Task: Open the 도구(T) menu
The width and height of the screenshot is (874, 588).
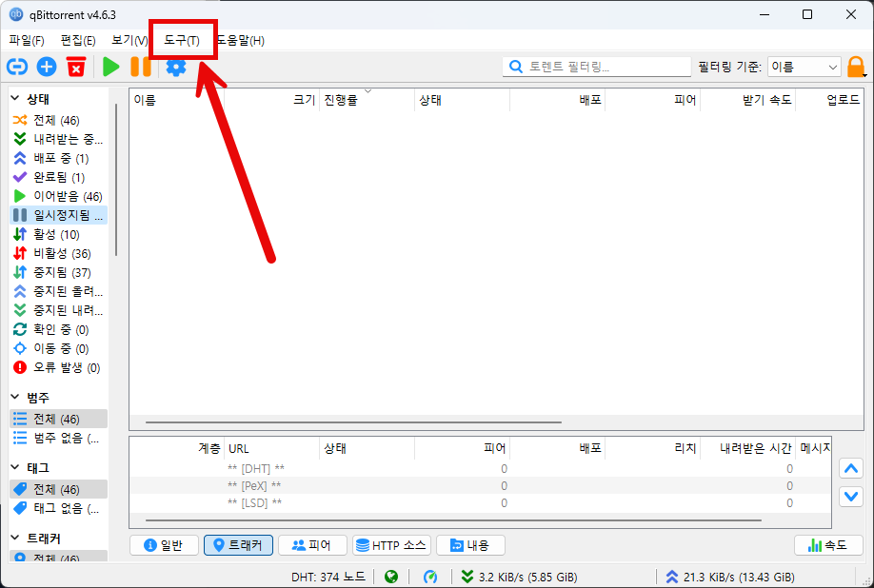Action: tap(182, 40)
